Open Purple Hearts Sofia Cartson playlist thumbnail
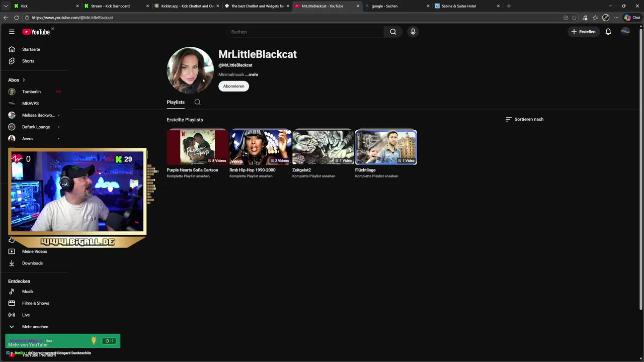Image resolution: width=644 pixels, height=362 pixels. tap(197, 147)
